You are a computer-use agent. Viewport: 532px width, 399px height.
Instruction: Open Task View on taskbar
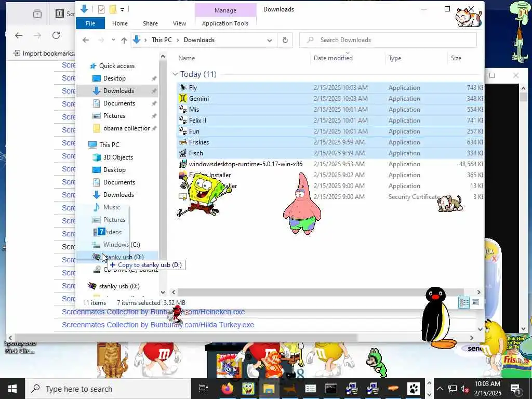tap(203, 389)
